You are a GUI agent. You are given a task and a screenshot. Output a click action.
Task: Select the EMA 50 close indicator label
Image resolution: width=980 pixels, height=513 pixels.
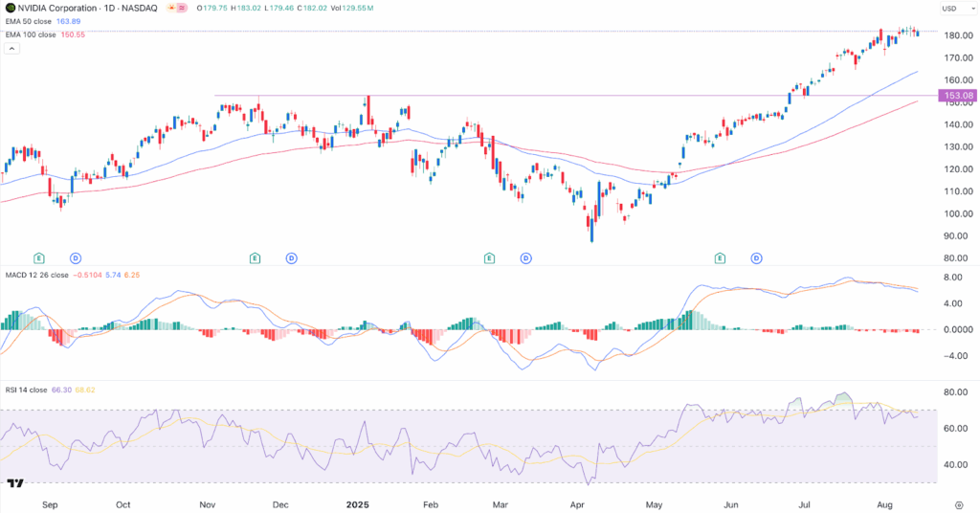click(29, 21)
